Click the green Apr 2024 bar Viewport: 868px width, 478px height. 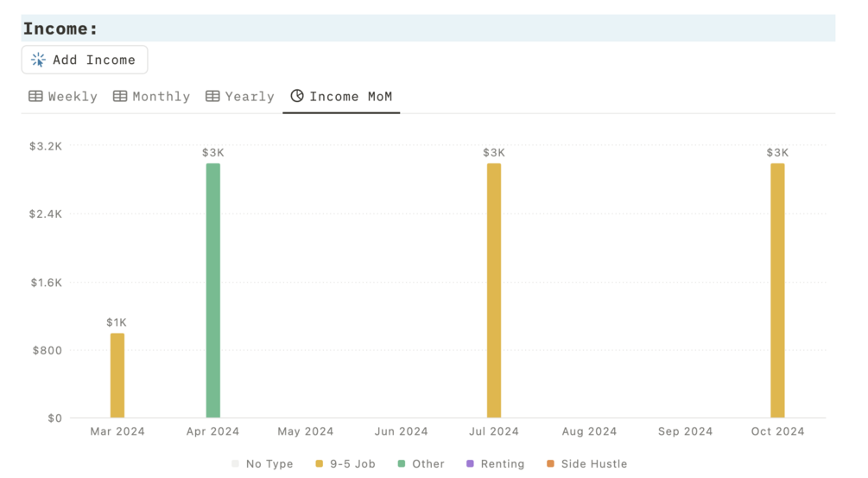pos(212,290)
